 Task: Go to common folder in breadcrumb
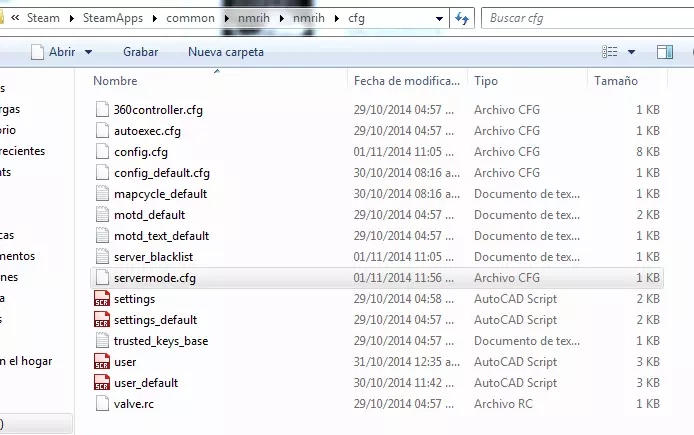pos(190,18)
